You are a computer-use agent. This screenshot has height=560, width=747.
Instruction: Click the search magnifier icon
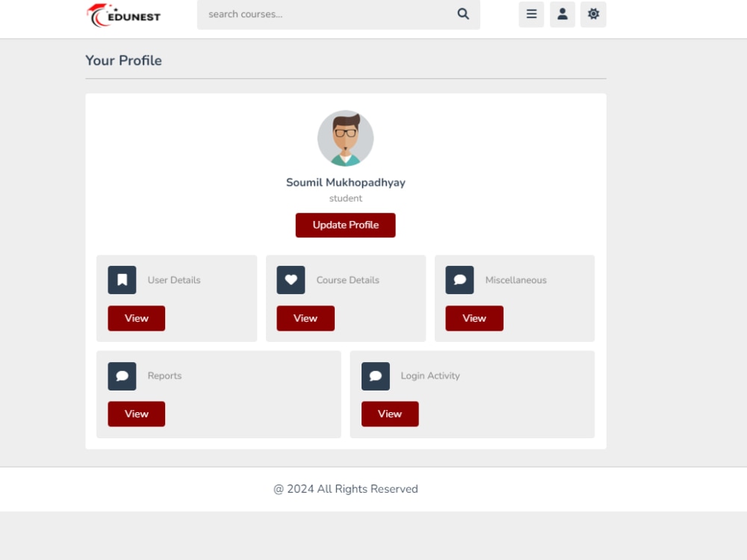[463, 13]
